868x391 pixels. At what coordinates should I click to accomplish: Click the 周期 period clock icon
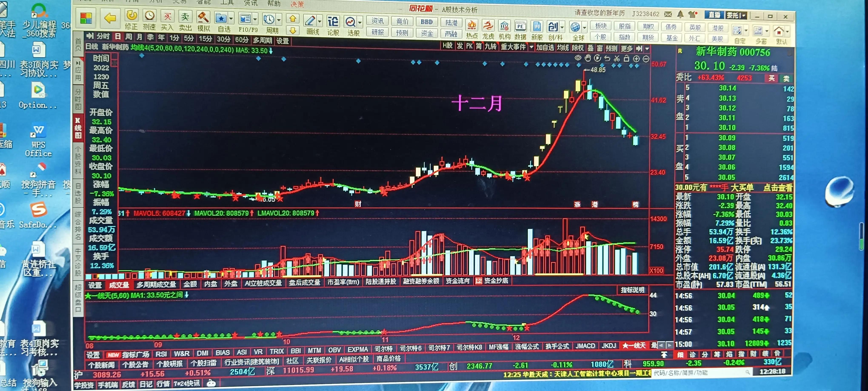[x=269, y=19]
